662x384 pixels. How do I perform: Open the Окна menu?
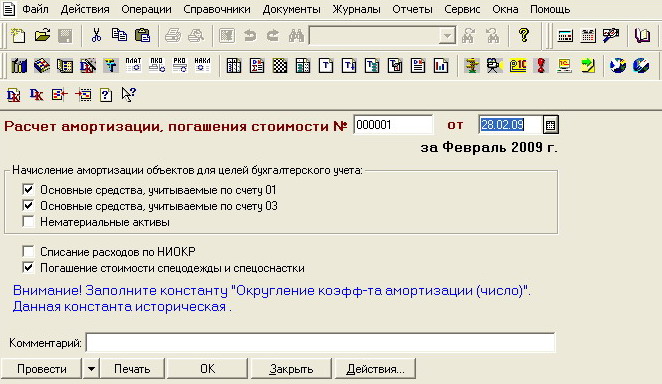[x=505, y=9]
